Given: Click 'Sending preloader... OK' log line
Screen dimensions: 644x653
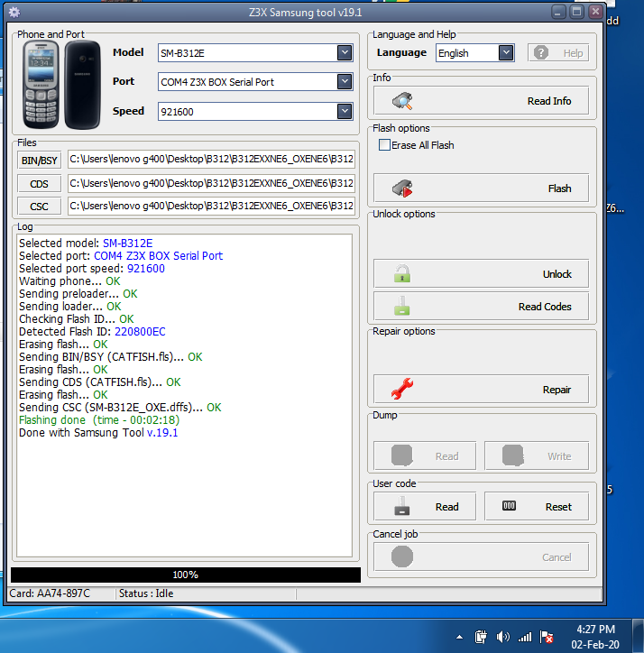Looking at the screenshot, I should coord(78,294).
